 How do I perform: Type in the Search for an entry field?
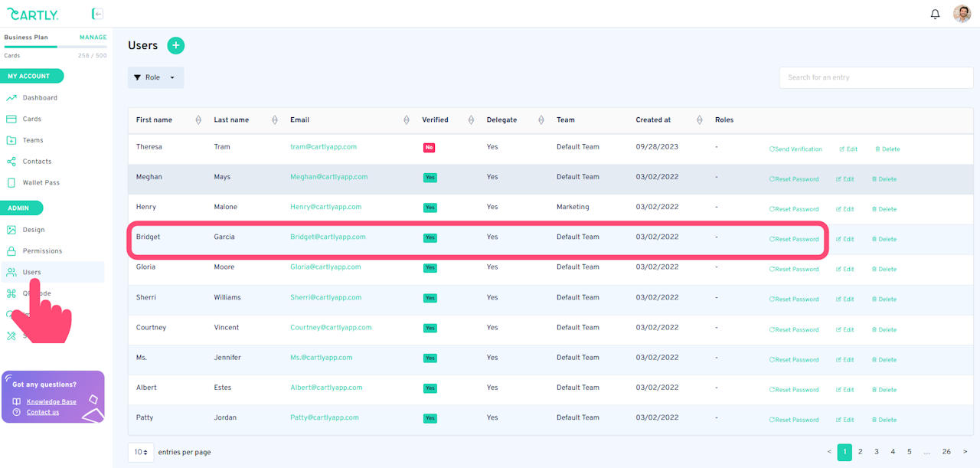click(x=876, y=77)
